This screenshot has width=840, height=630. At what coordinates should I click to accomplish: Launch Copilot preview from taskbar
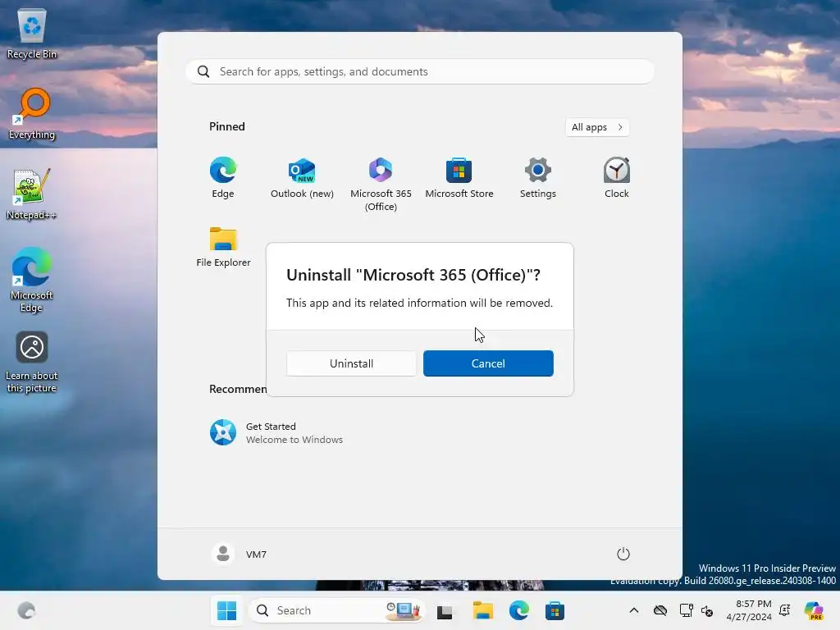click(814, 610)
